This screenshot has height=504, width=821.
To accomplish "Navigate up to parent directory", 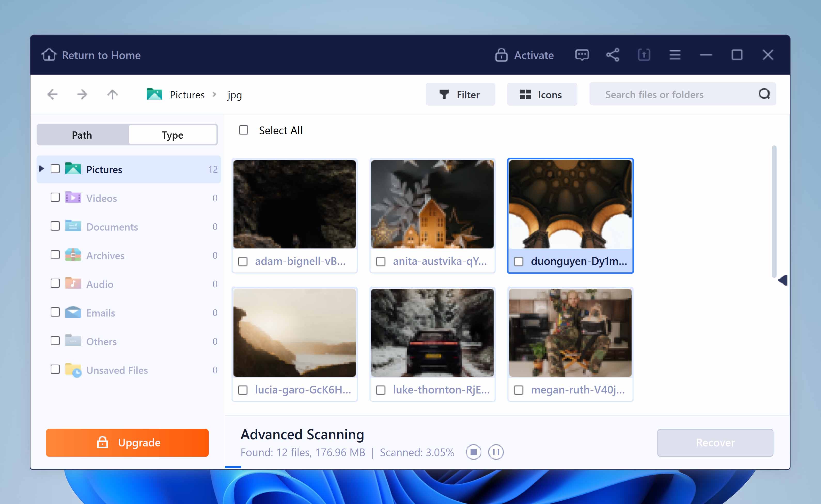I will [112, 94].
